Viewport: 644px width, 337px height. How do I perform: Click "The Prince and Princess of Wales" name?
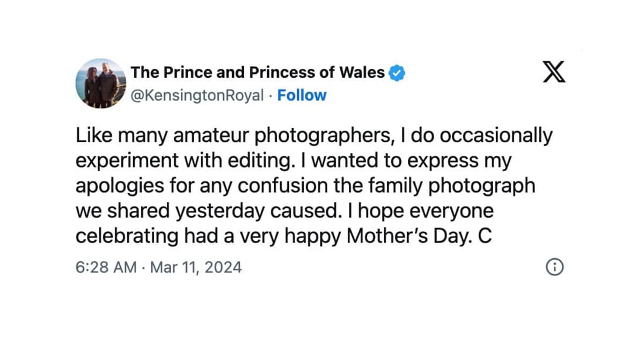258,72
